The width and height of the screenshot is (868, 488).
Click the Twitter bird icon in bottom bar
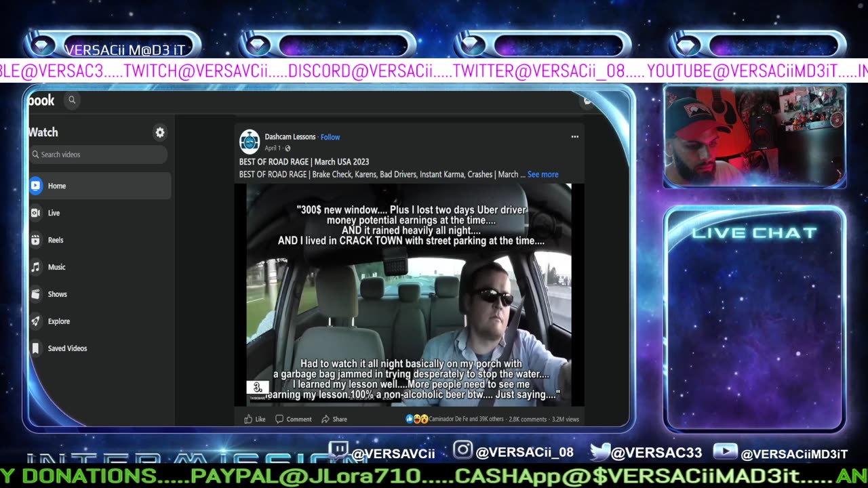pyautogui.click(x=599, y=451)
